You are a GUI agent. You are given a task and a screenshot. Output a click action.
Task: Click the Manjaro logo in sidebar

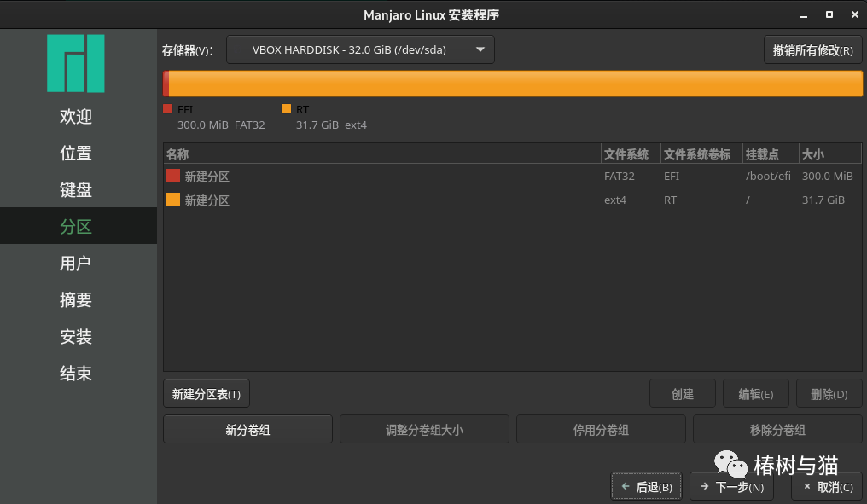(x=76, y=63)
